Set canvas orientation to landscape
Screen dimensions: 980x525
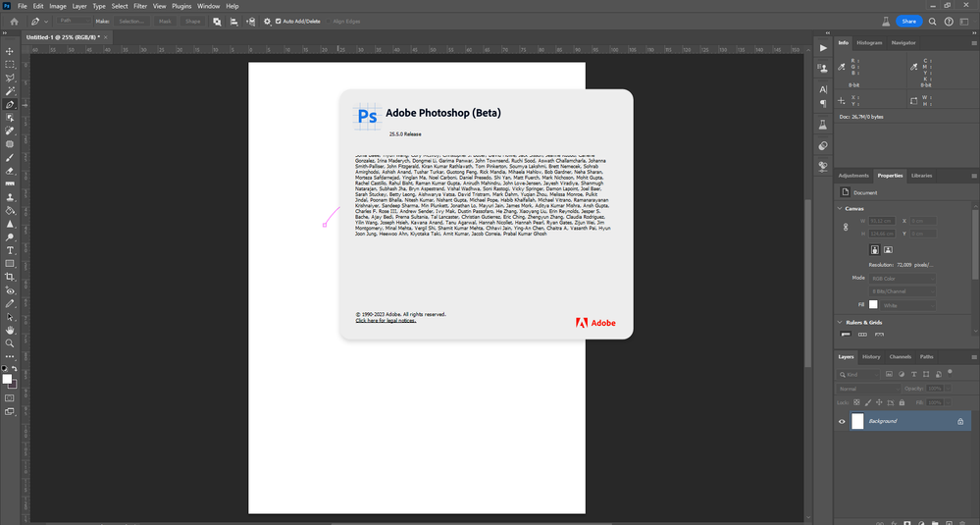(888, 249)
